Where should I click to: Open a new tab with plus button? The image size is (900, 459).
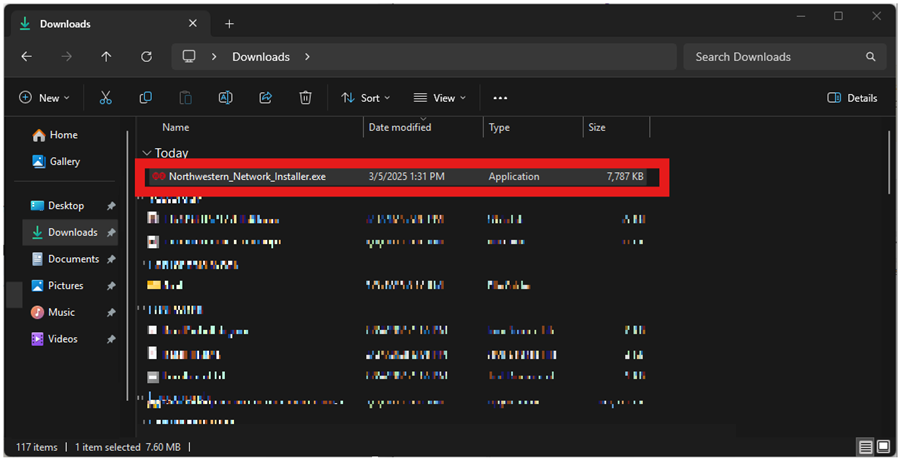point(229,23)
